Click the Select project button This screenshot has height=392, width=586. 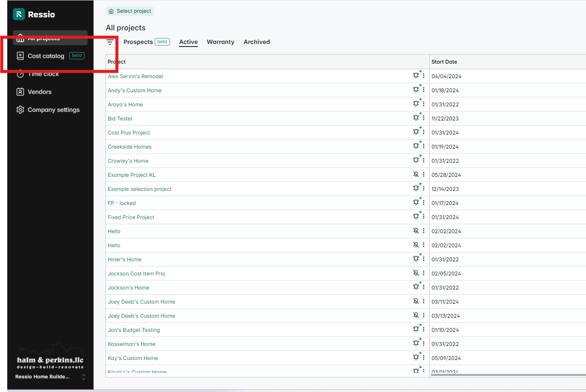(x=130, y=11)
